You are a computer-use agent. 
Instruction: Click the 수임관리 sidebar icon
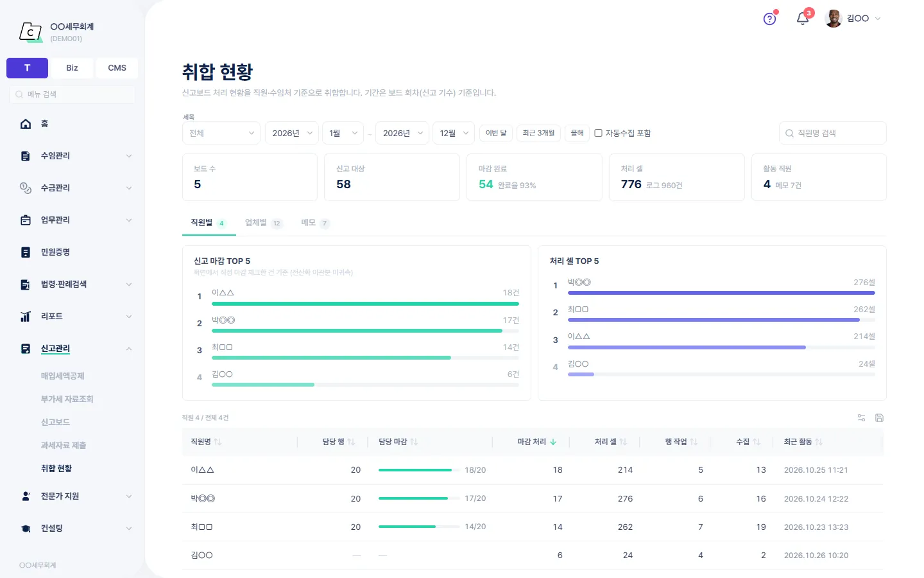(x=26, y=156)
